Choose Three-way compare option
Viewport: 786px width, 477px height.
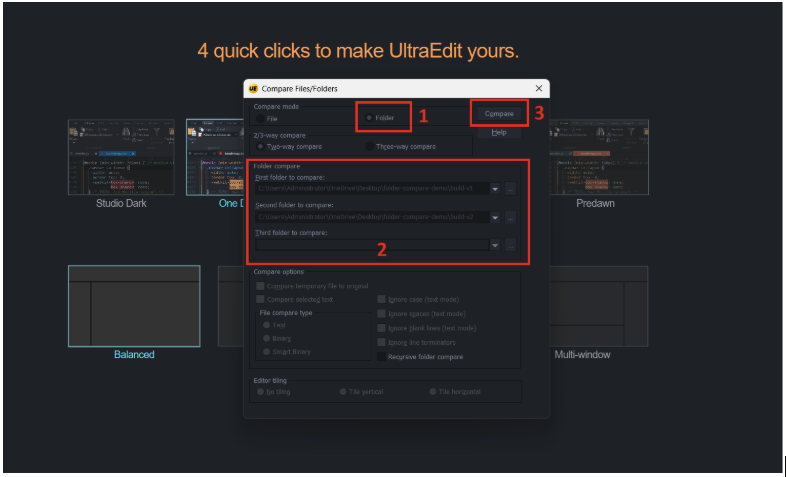369,147
